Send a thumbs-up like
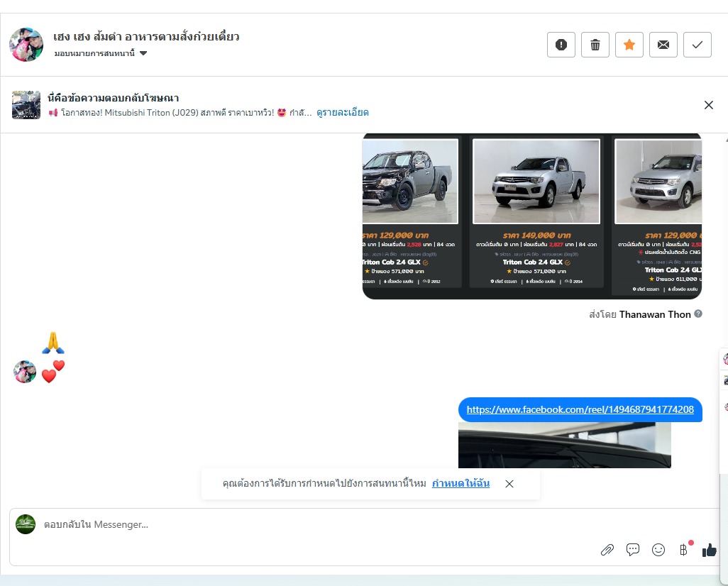The height and width of the screenshot is (586, 728). 710,551
